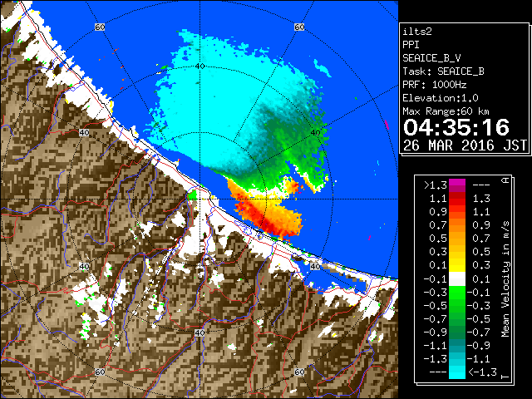Click the Elevation:1.0 line

pyautogui.click(x=441, y=98)
